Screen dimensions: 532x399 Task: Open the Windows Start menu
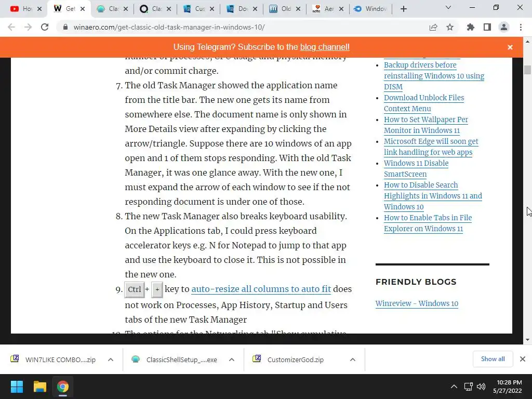pyautogui.click(x=17, y=387)
